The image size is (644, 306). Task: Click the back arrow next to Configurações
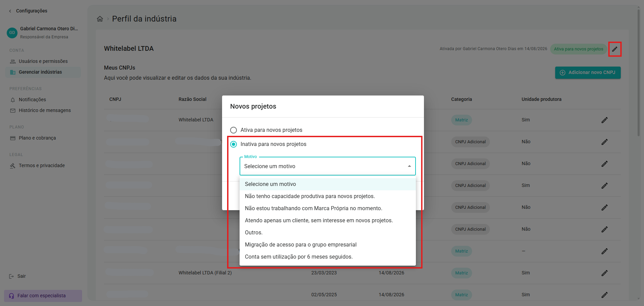[10, 11]
